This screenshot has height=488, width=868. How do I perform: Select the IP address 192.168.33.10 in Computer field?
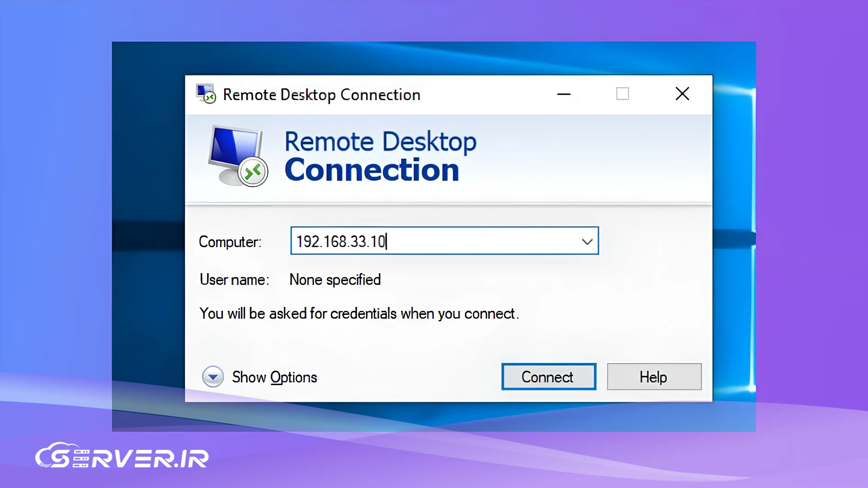pos(340,241)
